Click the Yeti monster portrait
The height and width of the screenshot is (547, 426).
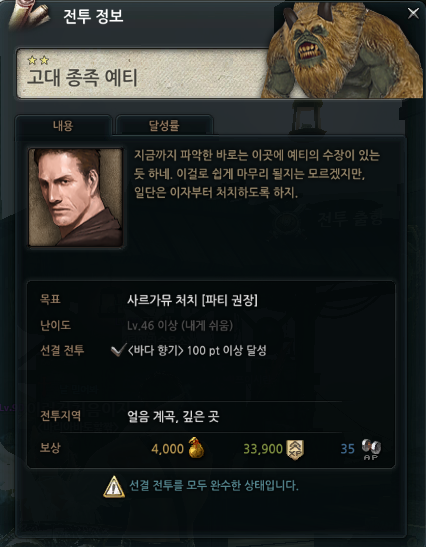point(344,49)
